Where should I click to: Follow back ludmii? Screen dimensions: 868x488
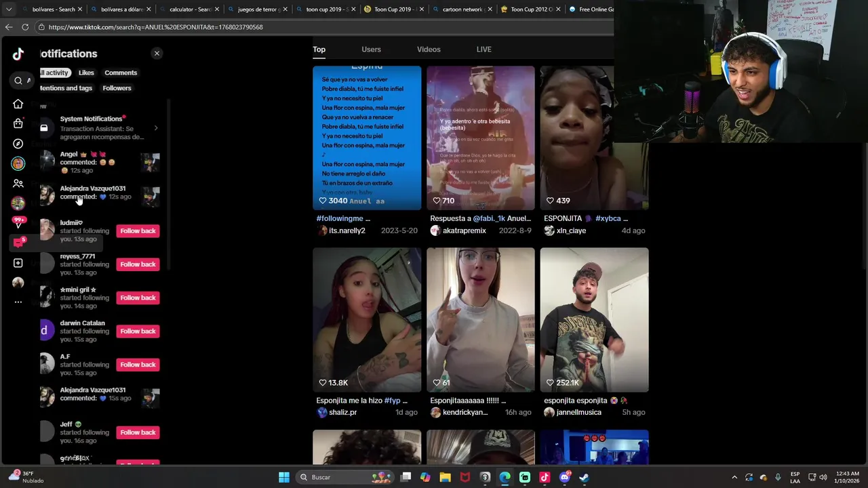click(x=138, y=230)
